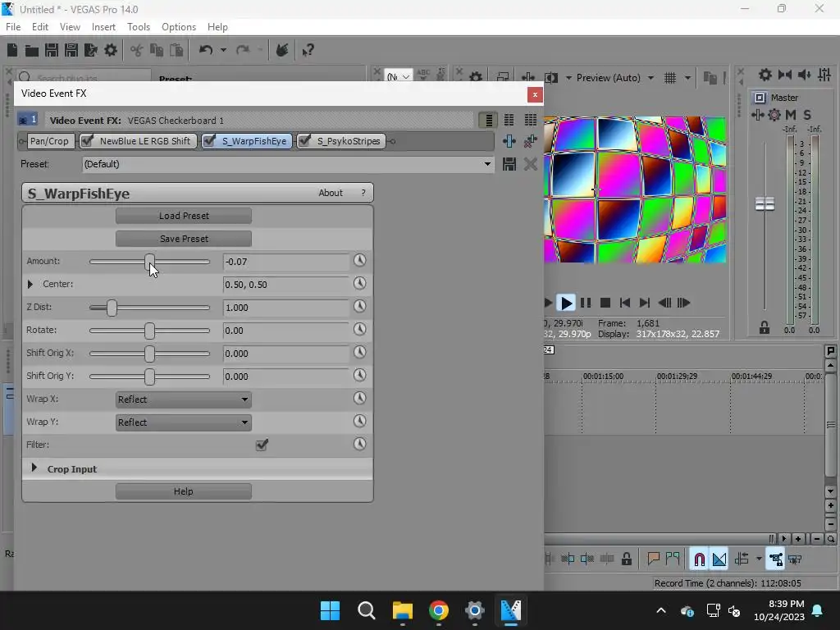Open the Preset dropdown list

pos(487,164)
